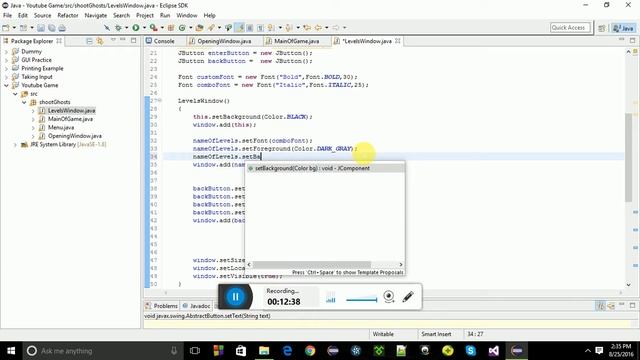Open the Navigate menu
This screenshot has width=640, height=360.
click(x=96, y=15)
